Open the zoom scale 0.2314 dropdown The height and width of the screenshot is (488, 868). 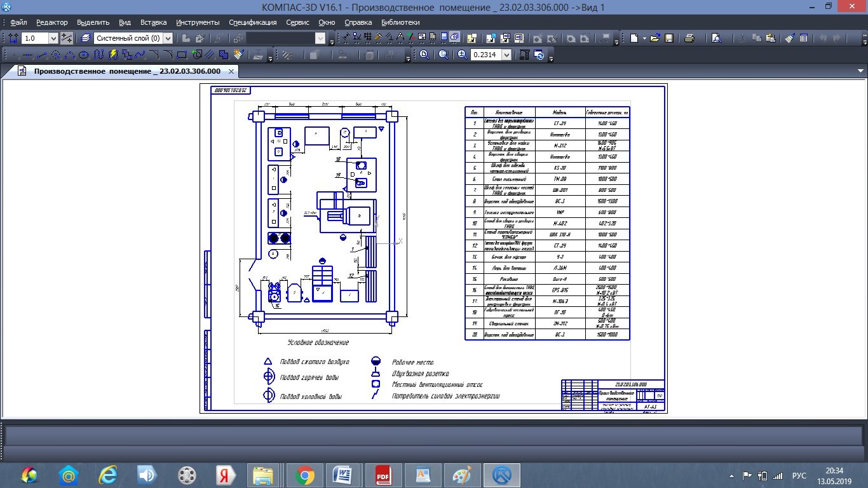point(506,55)
